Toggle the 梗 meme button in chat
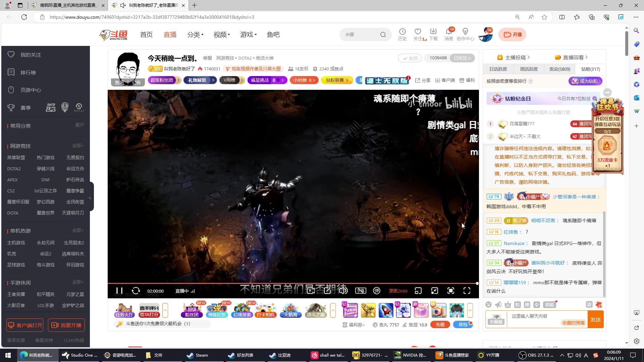The width and height of the screenshot is (644, 362). coord(527,304)
